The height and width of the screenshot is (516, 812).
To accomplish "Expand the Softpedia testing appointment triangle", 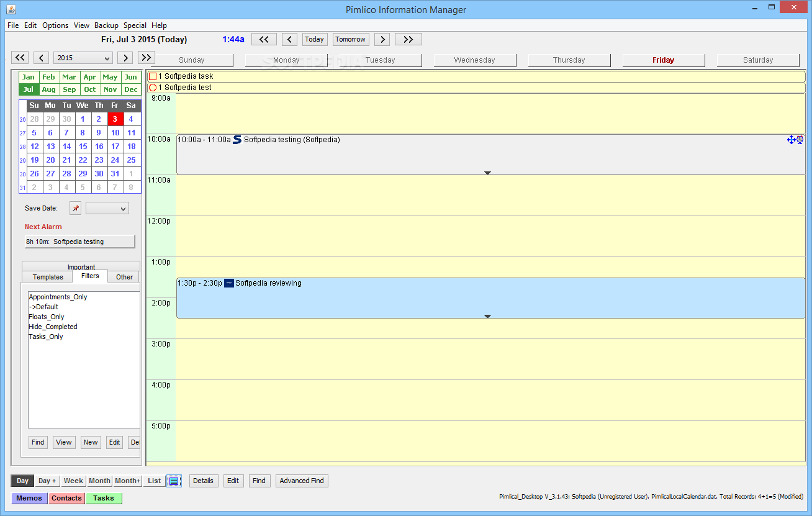I will tap(487, 173).
